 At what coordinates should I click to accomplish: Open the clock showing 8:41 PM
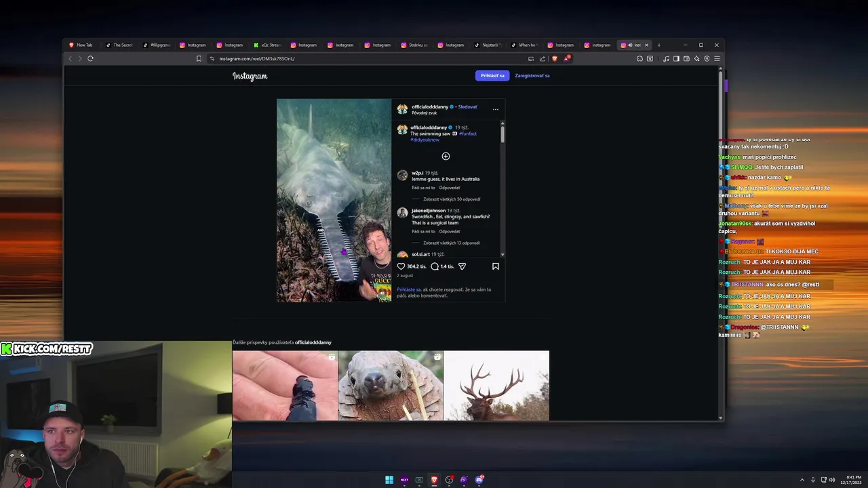point(850,480)
